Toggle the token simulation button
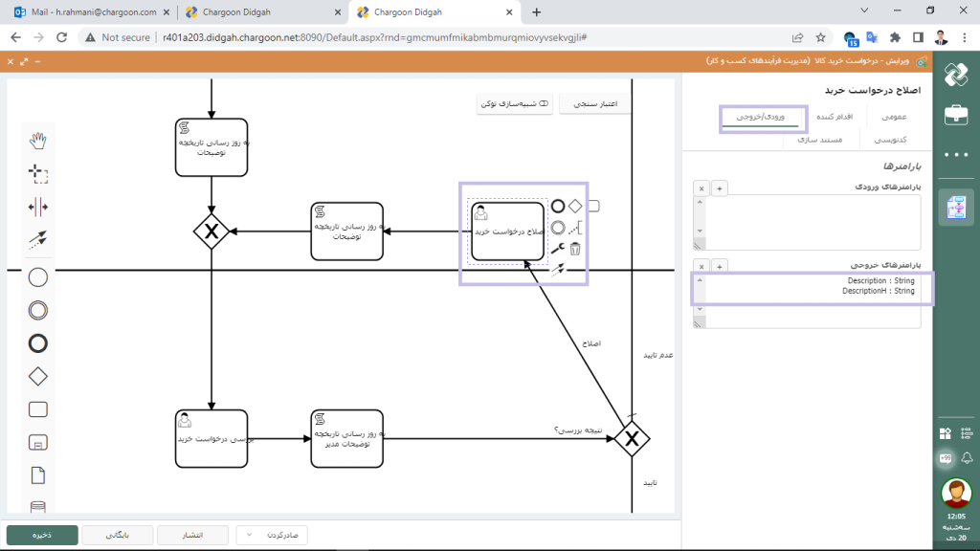 [x=516, y=103]
